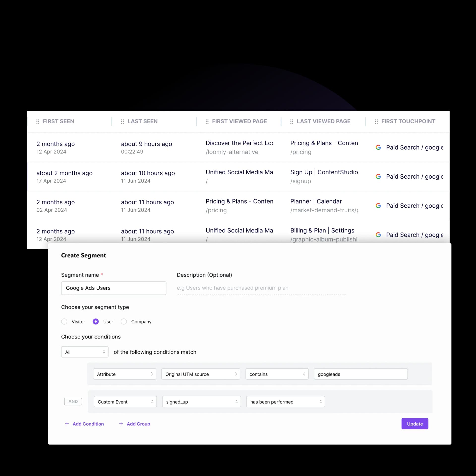The height and width of the screenshot is (476, 476).
Task: Click the drag handle icon on FIRST SEEN column
Action: (38, 121)
